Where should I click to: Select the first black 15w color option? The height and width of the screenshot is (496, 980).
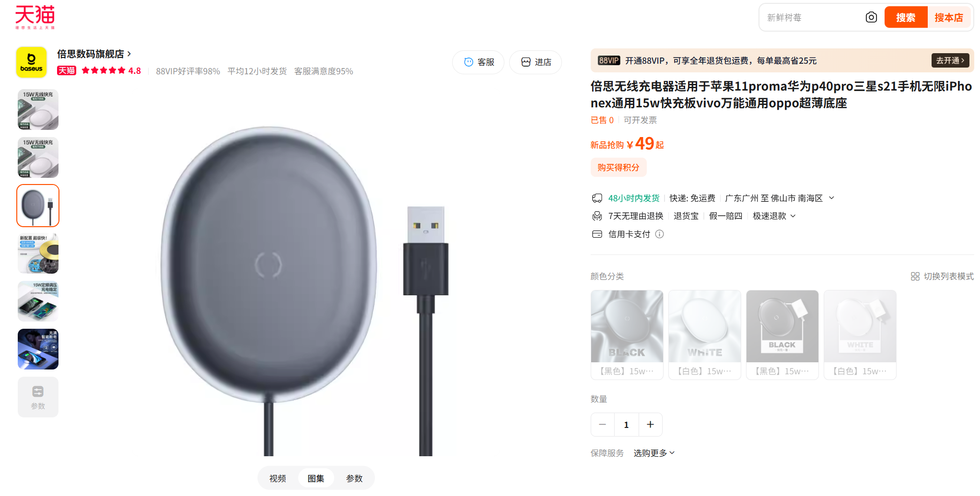[627, 335]
